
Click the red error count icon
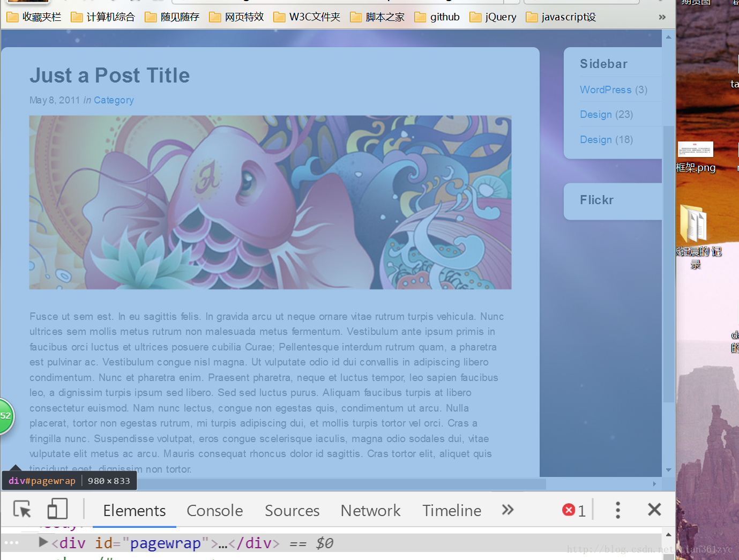(569, 510)
